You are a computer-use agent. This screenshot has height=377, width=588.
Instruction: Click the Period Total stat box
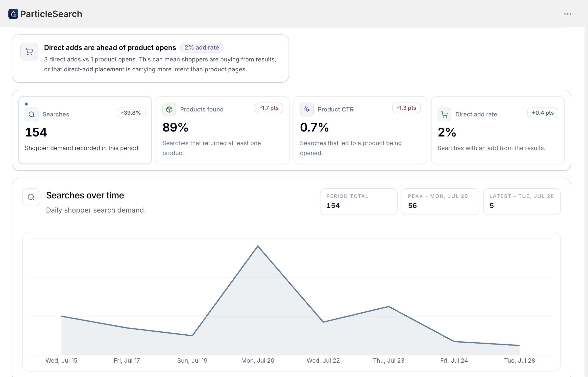(359, 202)
